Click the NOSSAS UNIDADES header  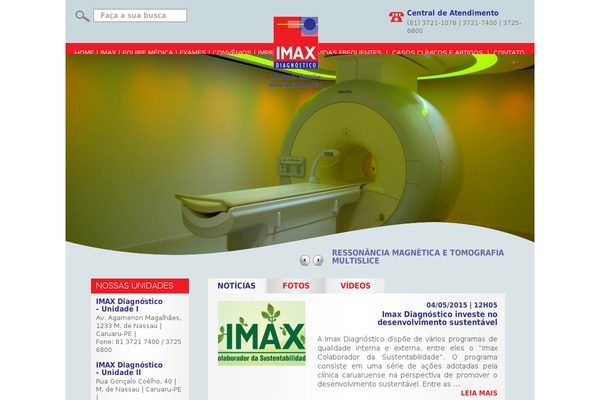pyautogui.click(x=140, y=286)
